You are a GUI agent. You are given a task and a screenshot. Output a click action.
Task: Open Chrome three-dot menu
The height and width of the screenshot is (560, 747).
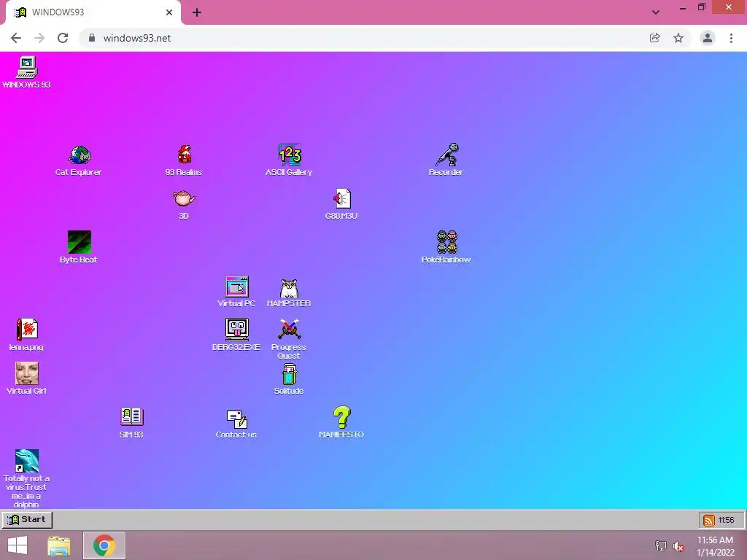[x=731, y=38]
